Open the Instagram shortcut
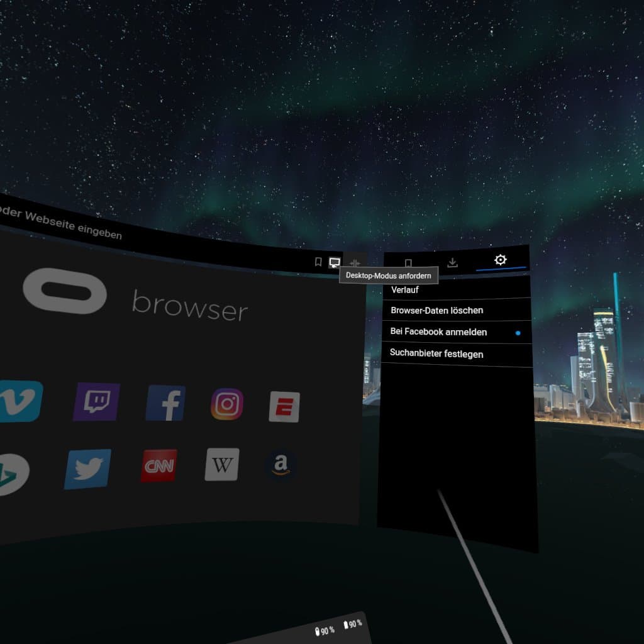This screenshot has width=644, height=644. coord(227,404)
